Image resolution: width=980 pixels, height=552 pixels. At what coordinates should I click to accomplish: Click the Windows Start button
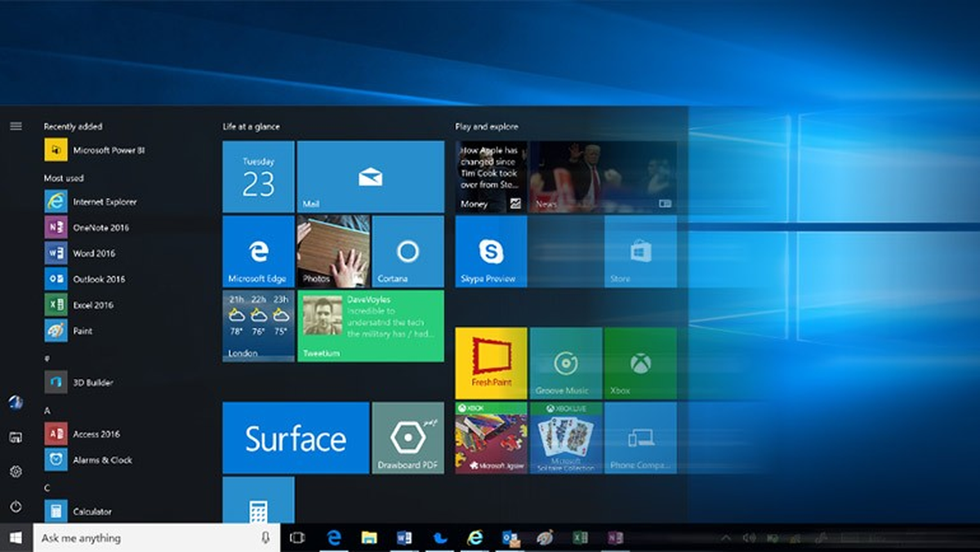point(16,538)
